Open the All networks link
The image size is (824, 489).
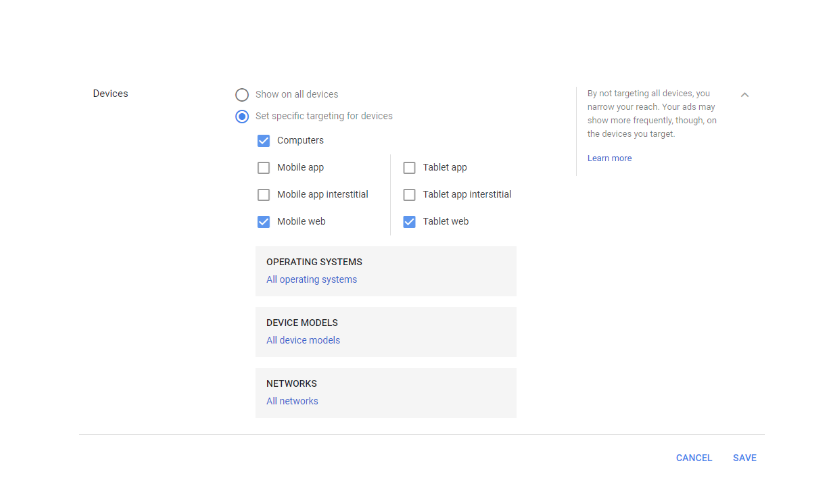point(292,401)
